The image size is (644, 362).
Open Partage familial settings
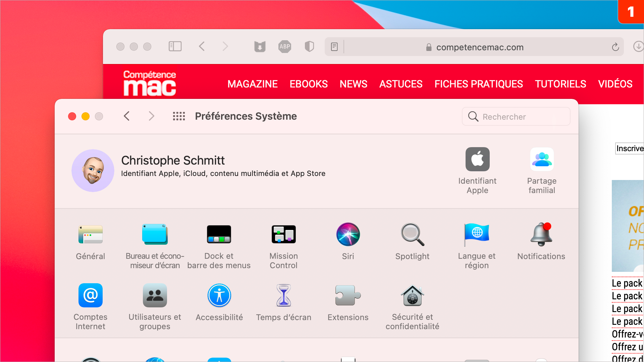click(x=542, y=171)
